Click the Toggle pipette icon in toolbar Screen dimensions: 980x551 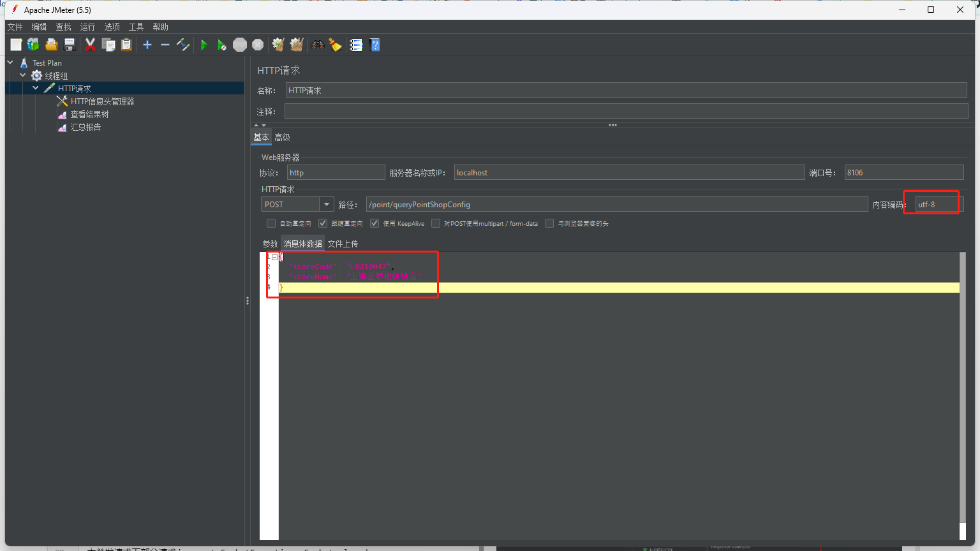click(x=183, y=45)
